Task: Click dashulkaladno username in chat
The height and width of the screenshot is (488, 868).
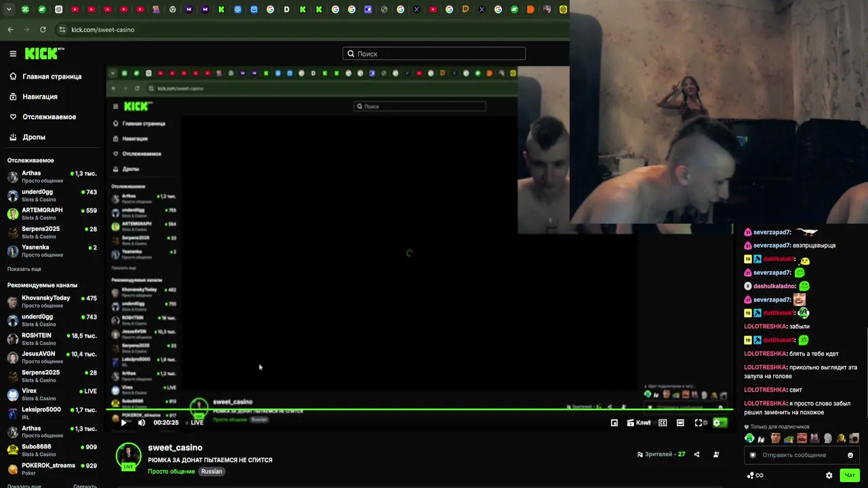Action: click(x=774, y=286)
